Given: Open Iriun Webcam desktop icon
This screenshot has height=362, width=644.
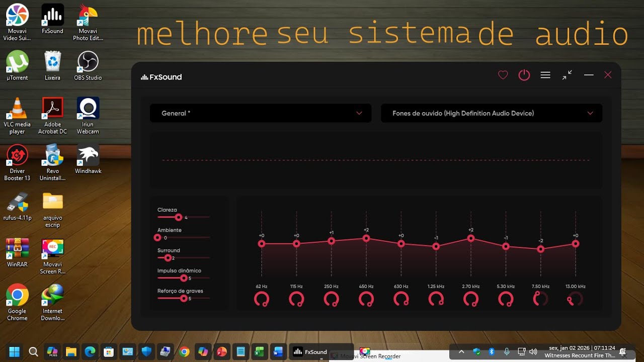Looking at the screenshot, I should [x=88, y=116].
